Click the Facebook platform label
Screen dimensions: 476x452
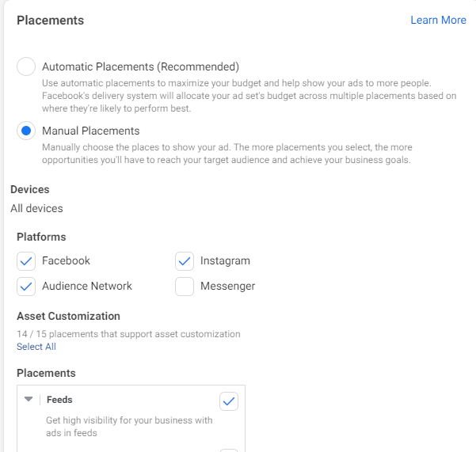[66, 260]
